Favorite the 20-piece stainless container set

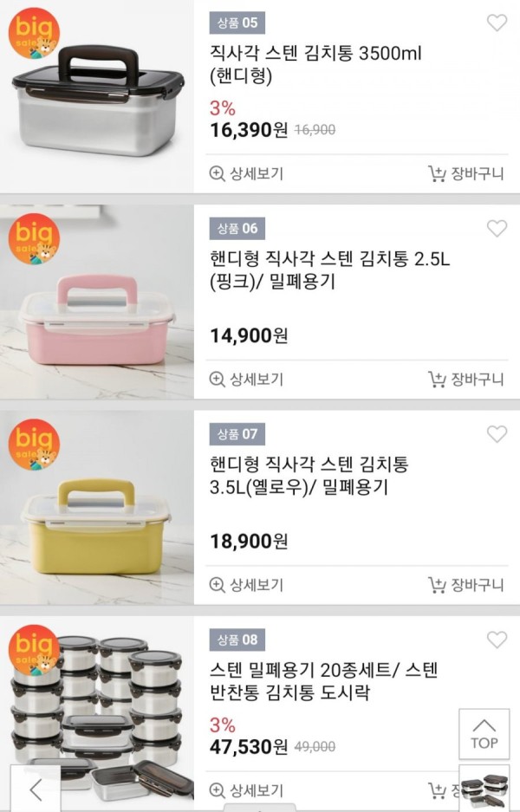(x=497, y=640)
